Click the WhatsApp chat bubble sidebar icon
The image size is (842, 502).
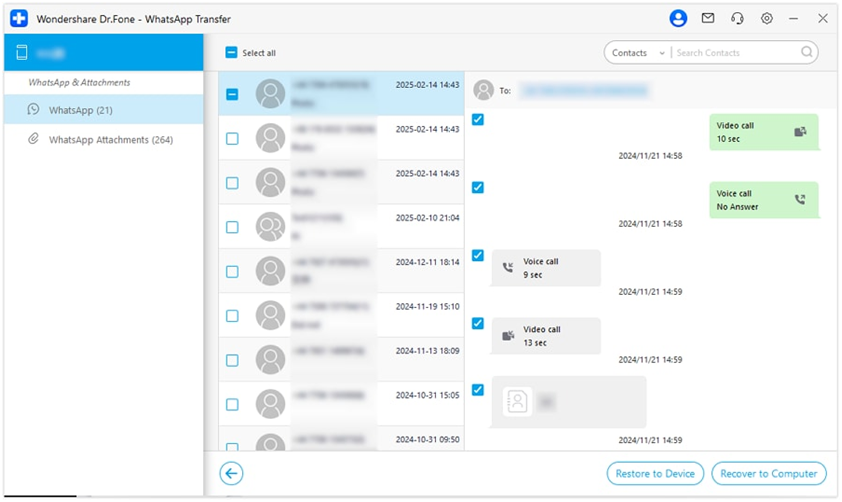[x=33, y=110]
